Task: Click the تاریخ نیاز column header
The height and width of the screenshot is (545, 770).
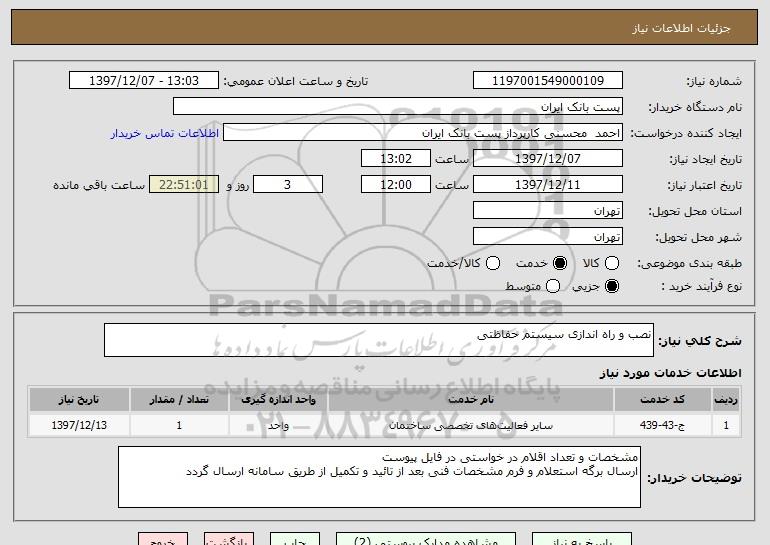Action: click(x=79, y=400)
